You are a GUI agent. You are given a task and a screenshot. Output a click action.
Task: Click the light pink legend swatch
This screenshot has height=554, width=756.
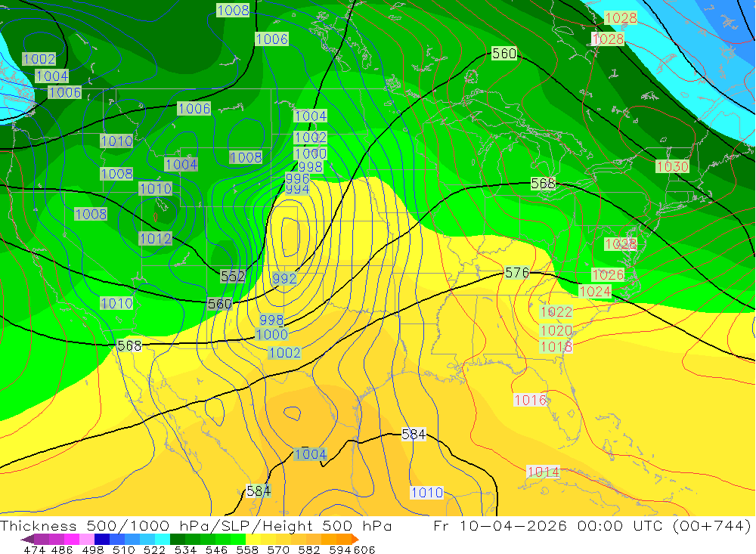click(87, 539)
